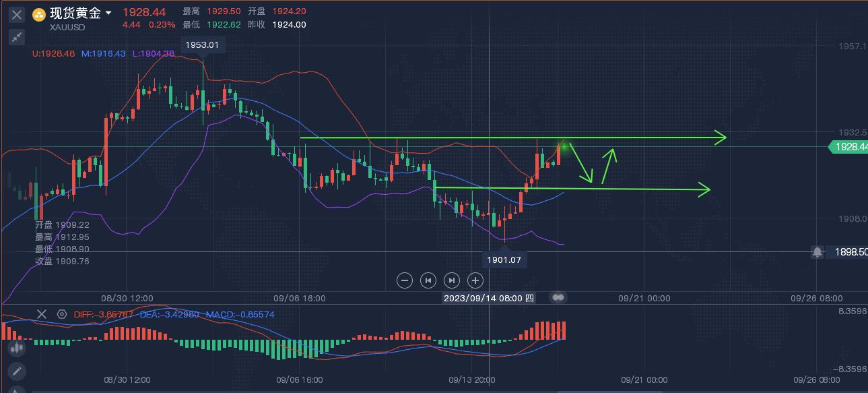Zoom out chart with the minus button
This screenshot has height=393, width=868.
(x=404, y=280)
